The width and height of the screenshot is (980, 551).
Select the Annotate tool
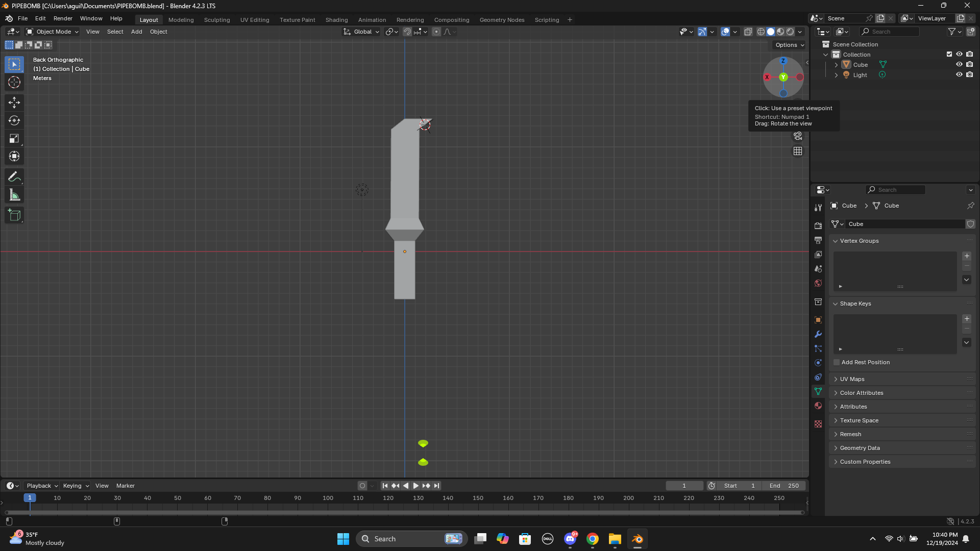14,177
